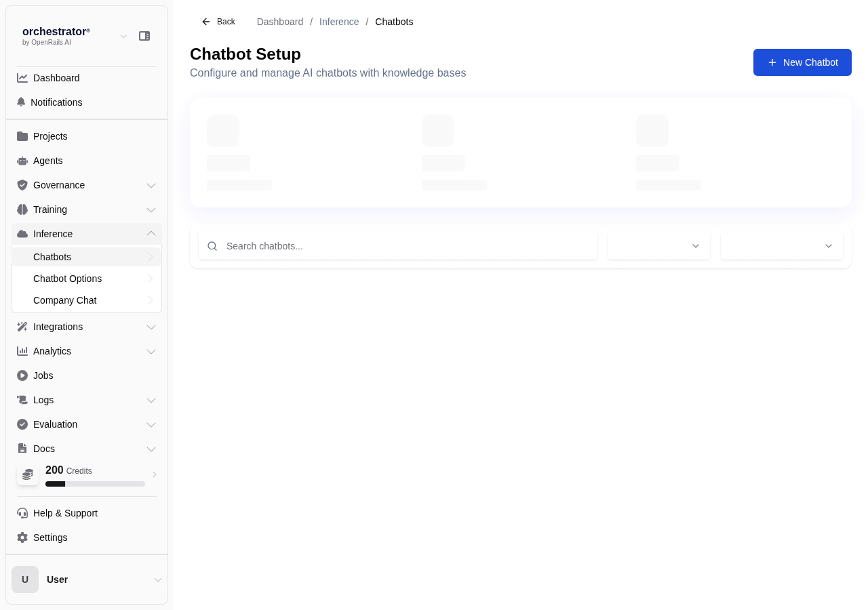Select Chatbots in the Inference submenu
The width and height of the screenshot is (868, 610).
(52, 257)
